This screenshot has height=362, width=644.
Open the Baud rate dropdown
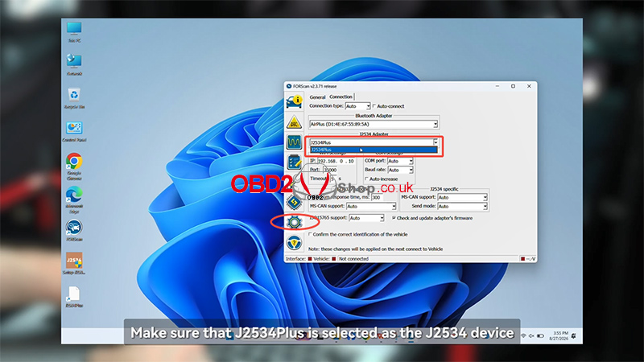(x=400, y=170)
